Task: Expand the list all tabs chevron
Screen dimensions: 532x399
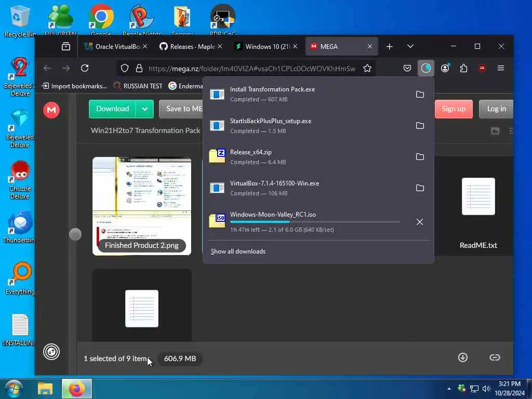Action: (x=410, y=46)
